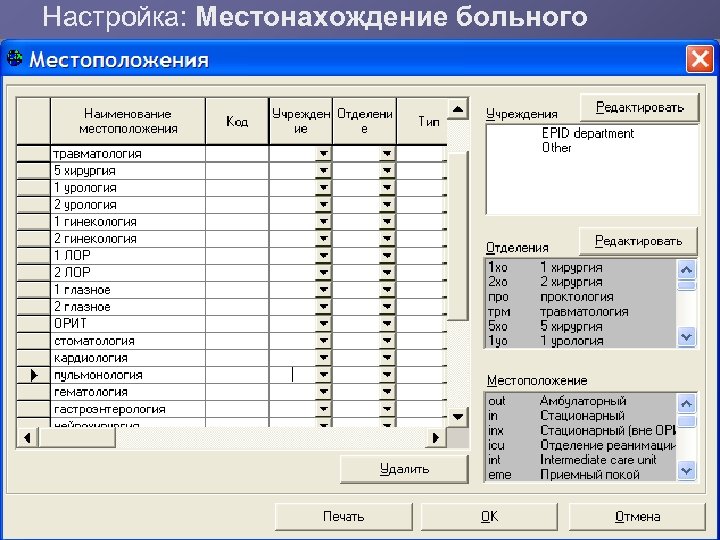Select '1 урология' in the Отделения list
The height and width of the screenshot is (540, 720).
(581, 341)
